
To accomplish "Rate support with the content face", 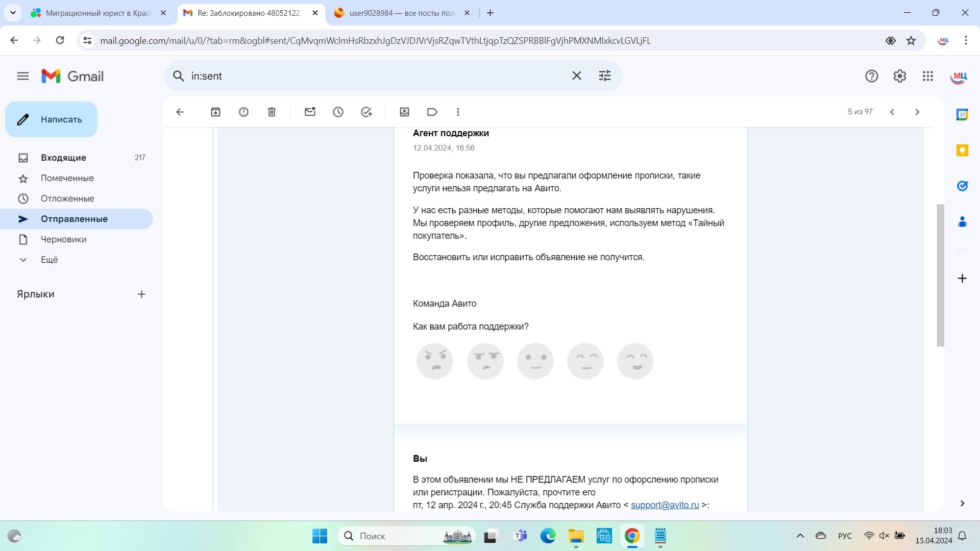I will pyautogui.click(x=585, y=361).
